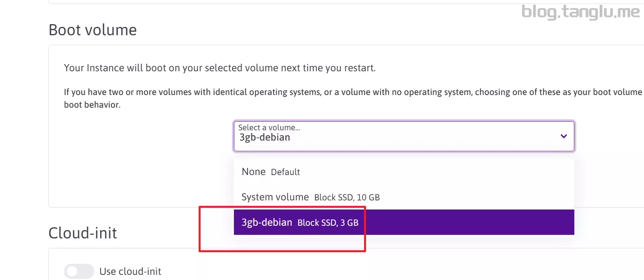Click the "Default" tag beside None

tap(285, 172)
